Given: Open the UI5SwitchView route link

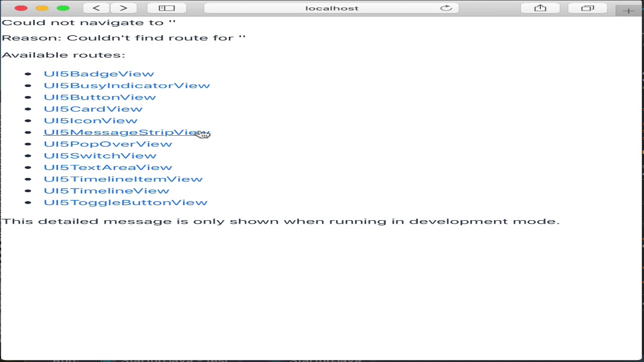Looking at the screenshot, I should click(x=100, y=155).
